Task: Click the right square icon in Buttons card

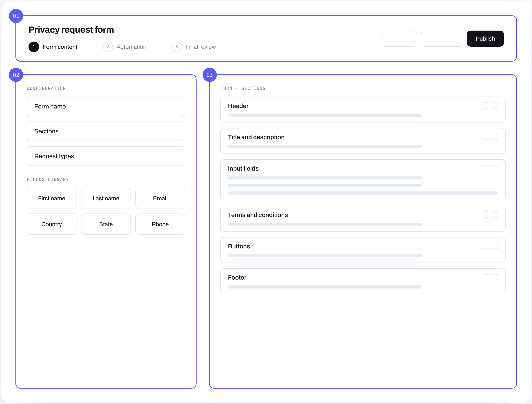Action: tap(495, 246)
